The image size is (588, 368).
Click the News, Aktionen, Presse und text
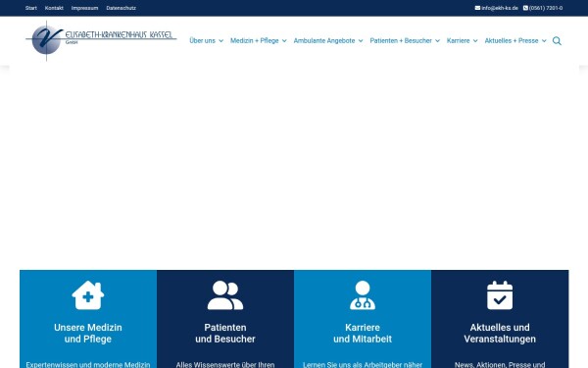(500, 364)
